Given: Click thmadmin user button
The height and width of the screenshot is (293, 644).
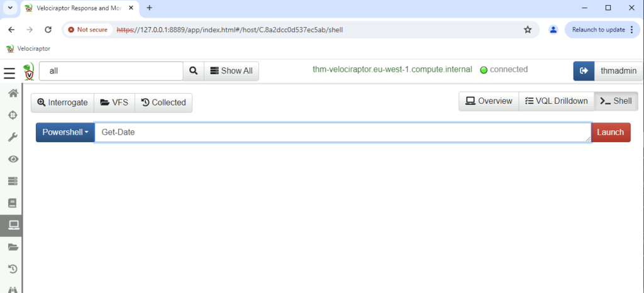Looking at the screenshot, I should tap(619, 71).
